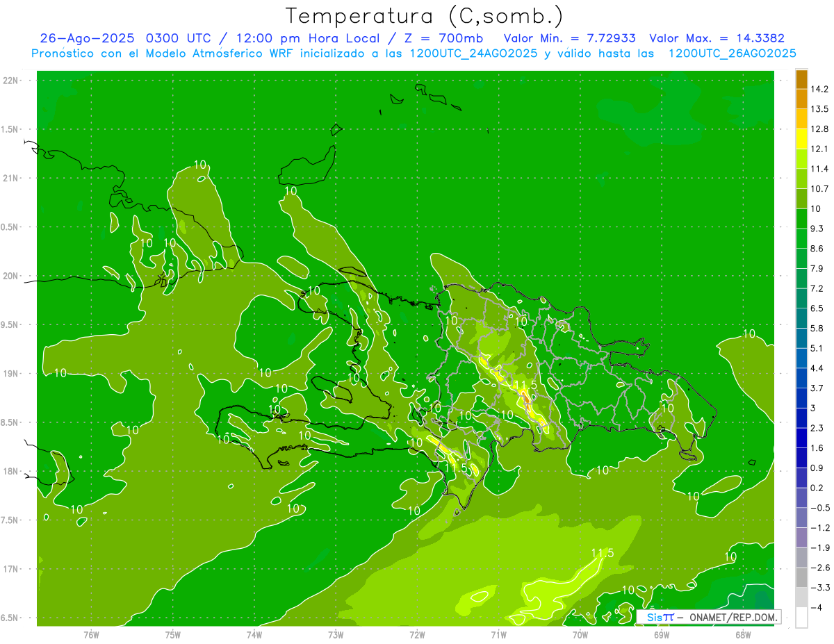Pick the purple swatch between -1.9 and -1.2
The width and height of the screenshot is (834, 644).
[x=801, y=538]
